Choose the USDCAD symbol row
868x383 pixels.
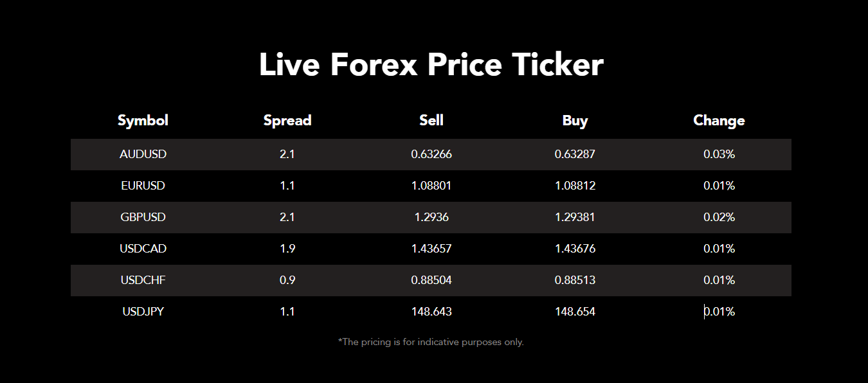[143, 249]
